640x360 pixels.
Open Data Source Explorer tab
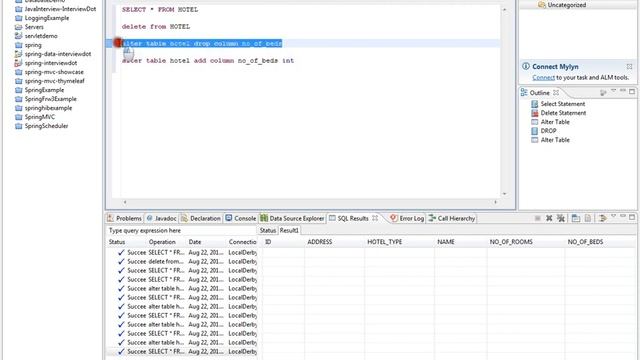point(292,218)
